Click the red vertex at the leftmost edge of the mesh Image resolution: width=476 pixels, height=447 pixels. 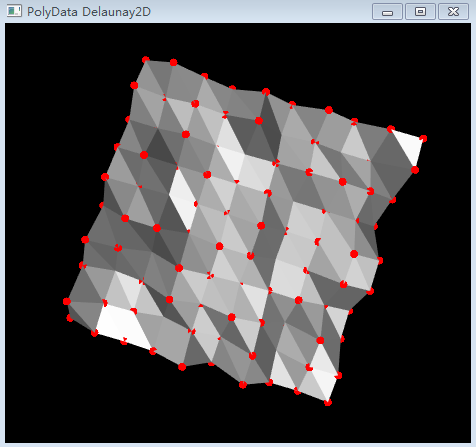click(67, 301)
